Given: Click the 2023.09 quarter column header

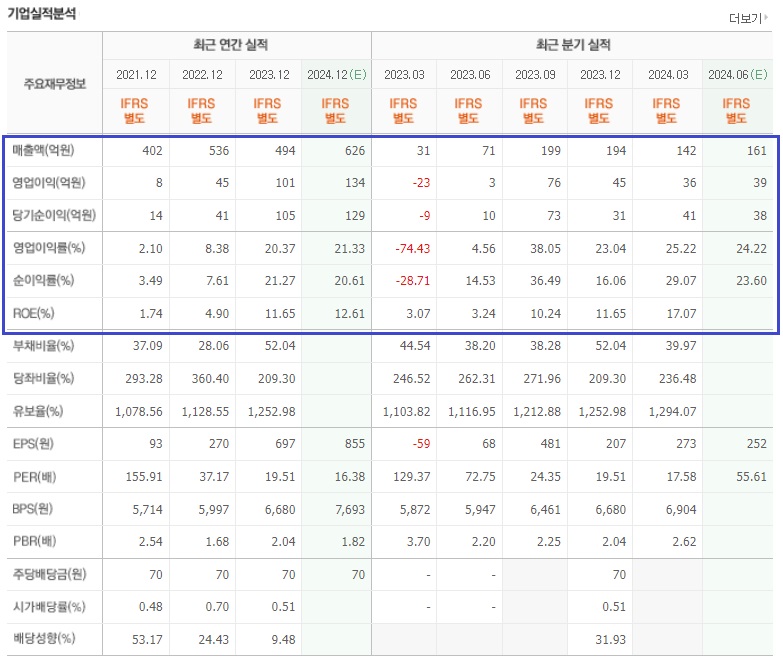Looking at the screenshot, I should (535, 75).
